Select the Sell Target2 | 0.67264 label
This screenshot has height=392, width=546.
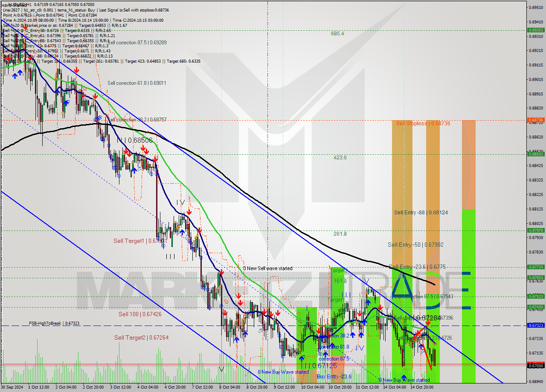(141, 337)
